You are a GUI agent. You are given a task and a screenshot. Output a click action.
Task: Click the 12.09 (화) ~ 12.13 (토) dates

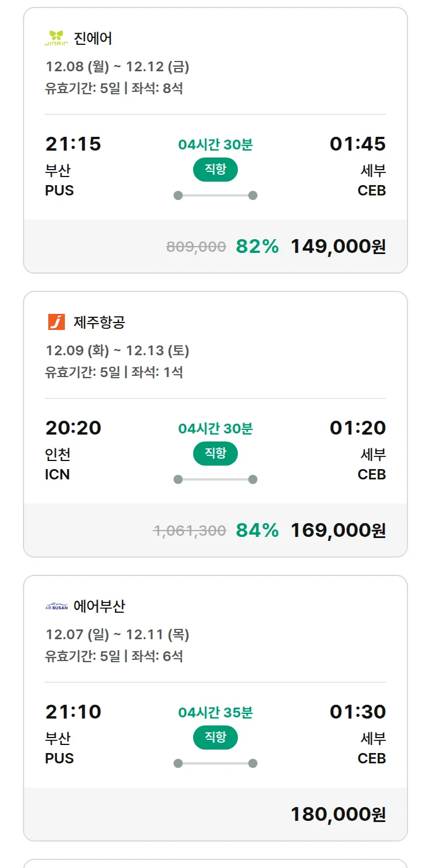pyautogui.click(x=117, y=351)
